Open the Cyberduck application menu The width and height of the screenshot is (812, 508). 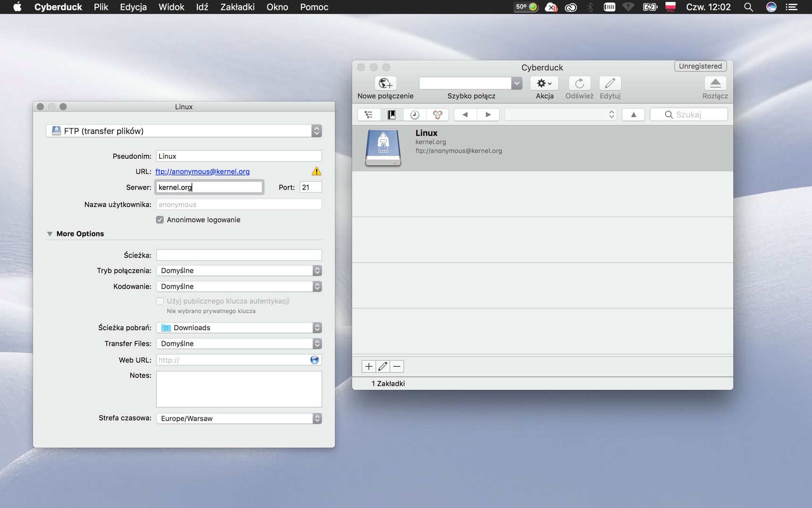(58, 7)
